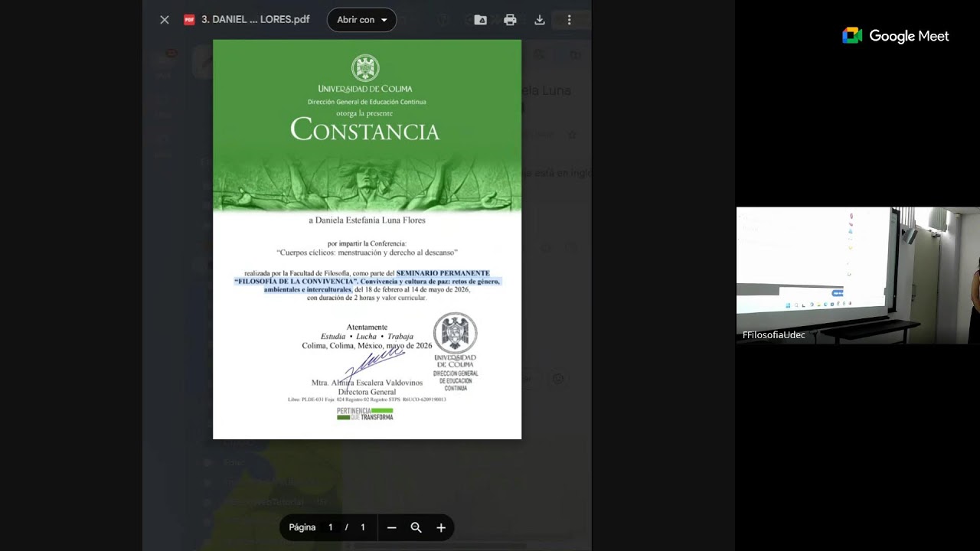Click the red PDF file type icon
The image size is (980, 551).
189,20
